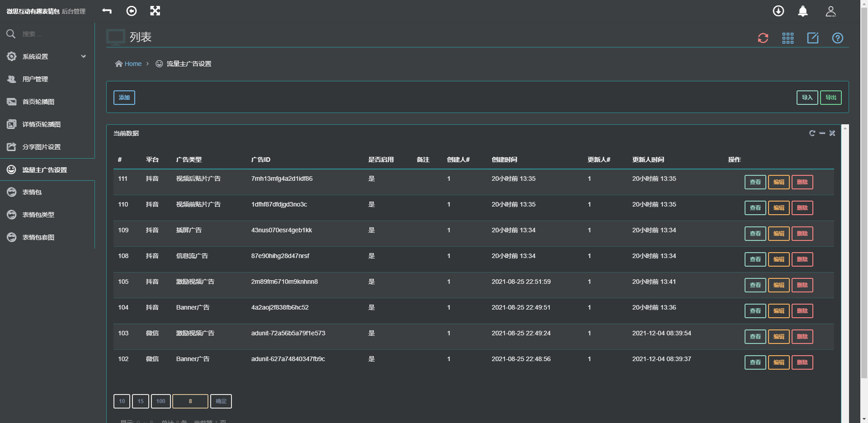Close the 当前数据 panel with X icon
This screenshot has height=423, width=868.
(x=832, y=133)
